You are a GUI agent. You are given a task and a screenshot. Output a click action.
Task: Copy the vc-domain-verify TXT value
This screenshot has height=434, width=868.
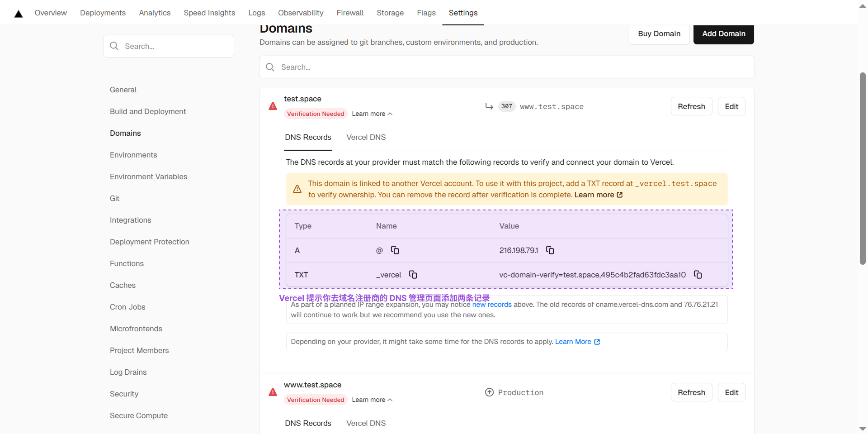(x=698, y=275)
